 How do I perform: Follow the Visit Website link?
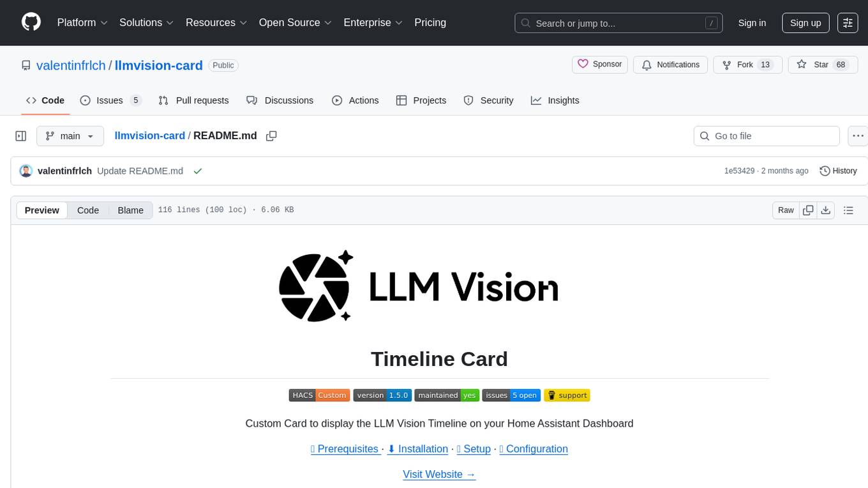point(439,475)
